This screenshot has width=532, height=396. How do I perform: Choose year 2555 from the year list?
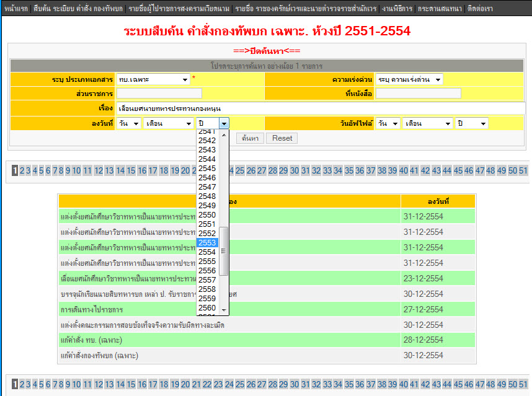coord(207,262)
